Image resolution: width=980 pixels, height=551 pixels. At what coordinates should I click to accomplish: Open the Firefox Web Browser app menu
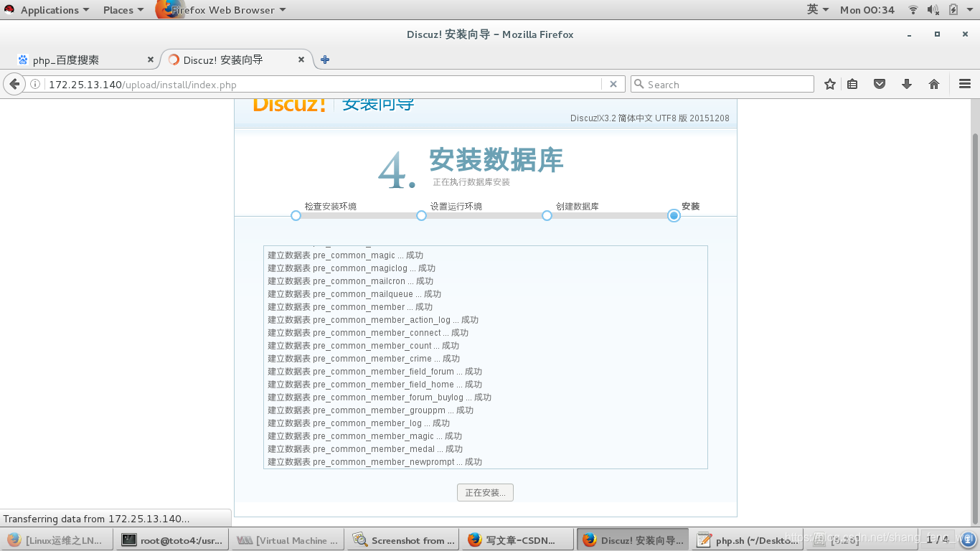(x=222, y=10)
